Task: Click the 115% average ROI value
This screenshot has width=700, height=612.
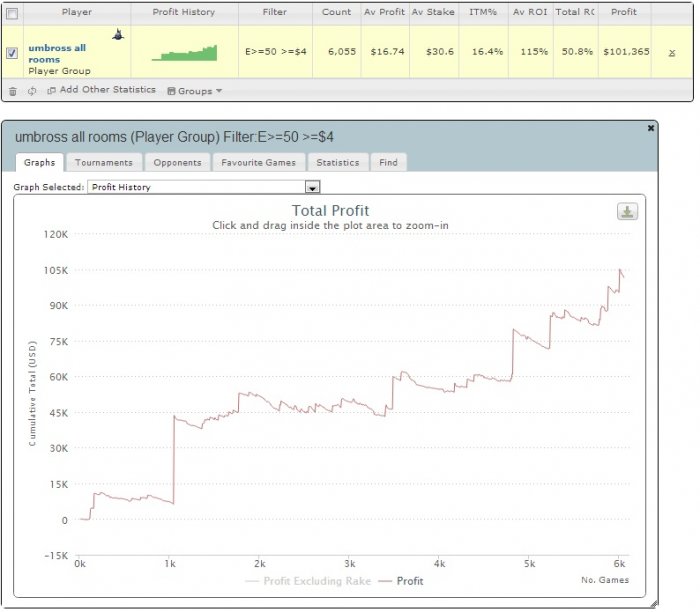Action: coord(534,52)
